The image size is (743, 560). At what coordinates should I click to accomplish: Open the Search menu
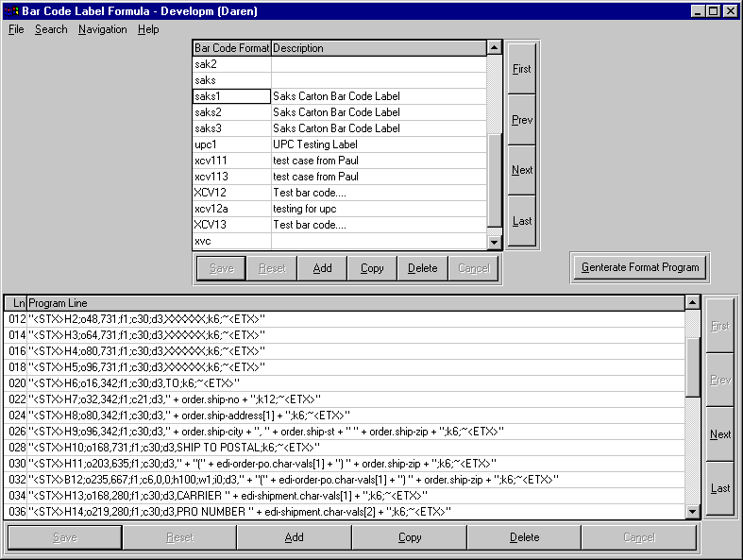pyautogui.click(x=51, y=29)
